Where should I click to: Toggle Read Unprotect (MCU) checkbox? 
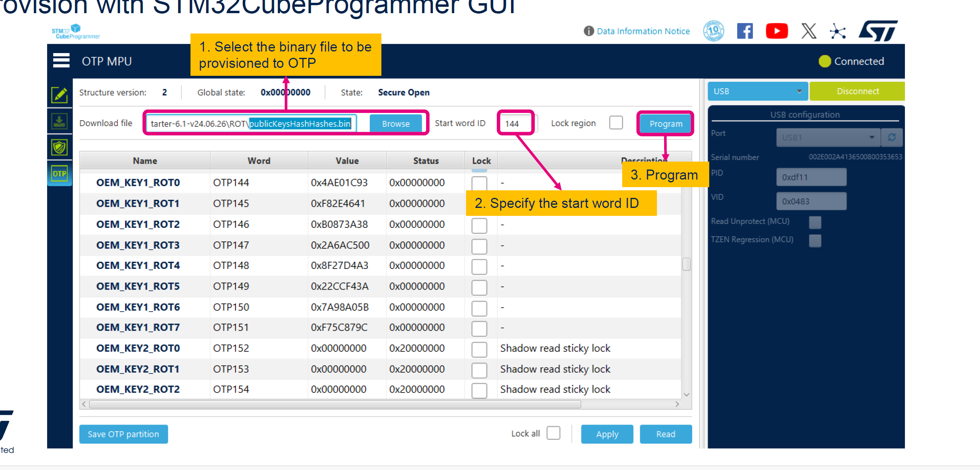[x=815, y=222]
